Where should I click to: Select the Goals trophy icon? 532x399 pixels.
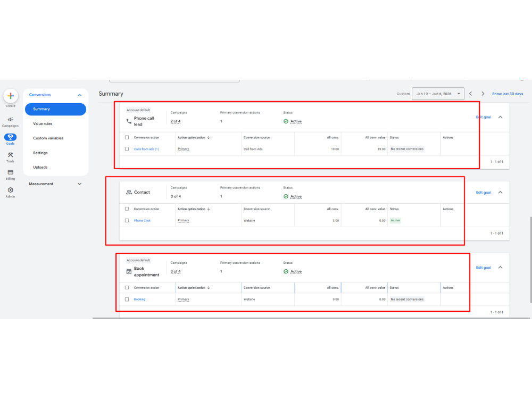click(10, 137)
